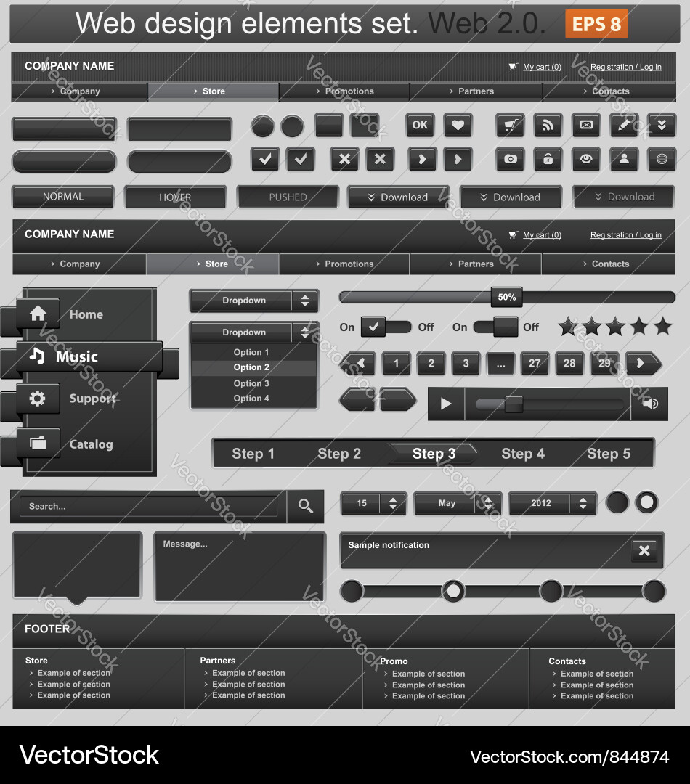Click the shopping cart icon button
The image size is (690, 784).
[x=510, y=125]
